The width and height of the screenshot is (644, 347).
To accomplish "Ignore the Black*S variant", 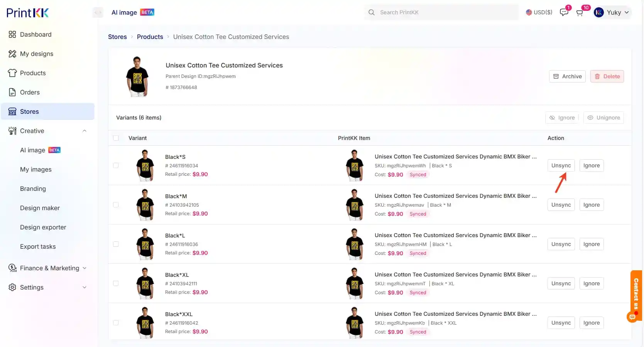I will (x=592, y=165).
